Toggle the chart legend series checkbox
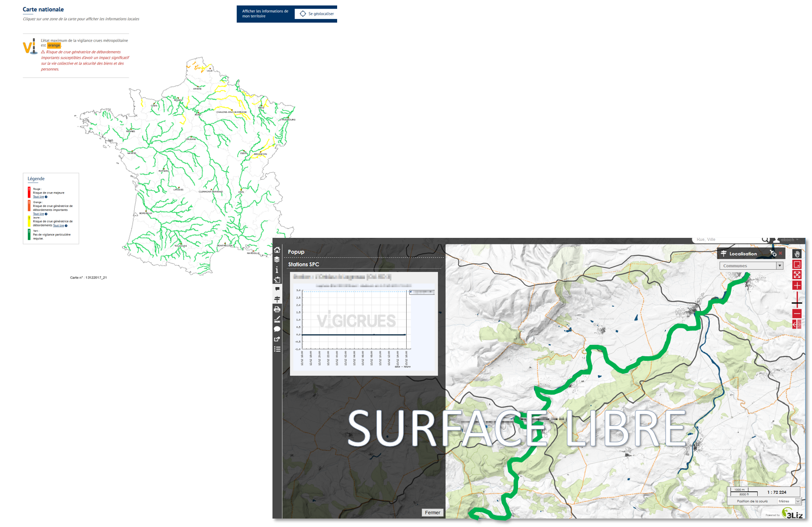 (x=411, y=292)
